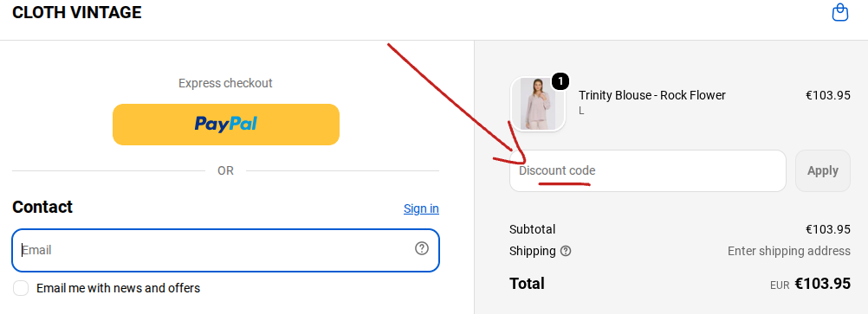Click the Express checkout heading
Viewport: 868px width, 314px height.
[225, 83]
